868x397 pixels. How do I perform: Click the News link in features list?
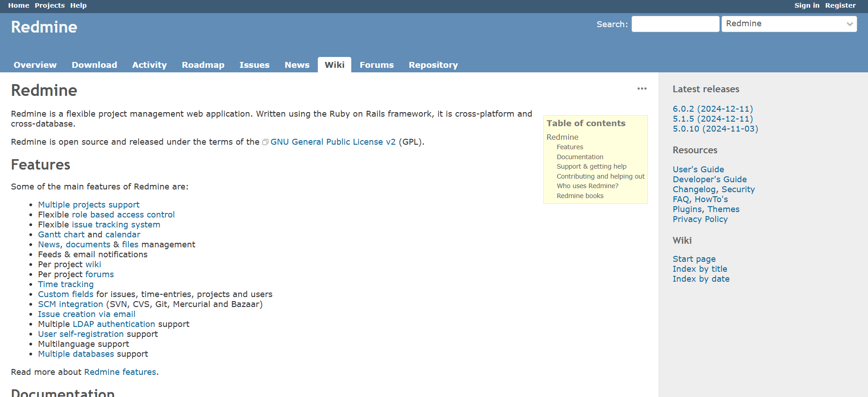49,245
